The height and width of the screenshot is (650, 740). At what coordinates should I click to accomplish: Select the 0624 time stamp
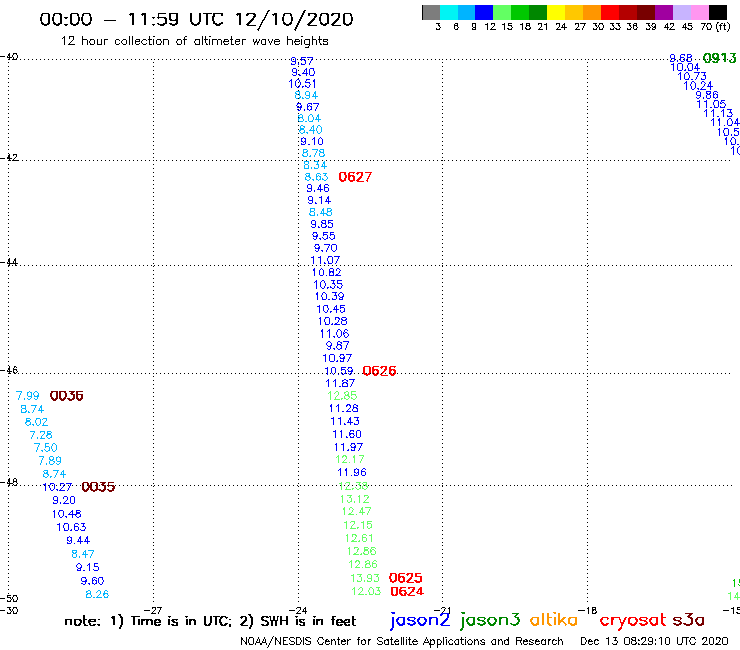(x=407, y=591)
